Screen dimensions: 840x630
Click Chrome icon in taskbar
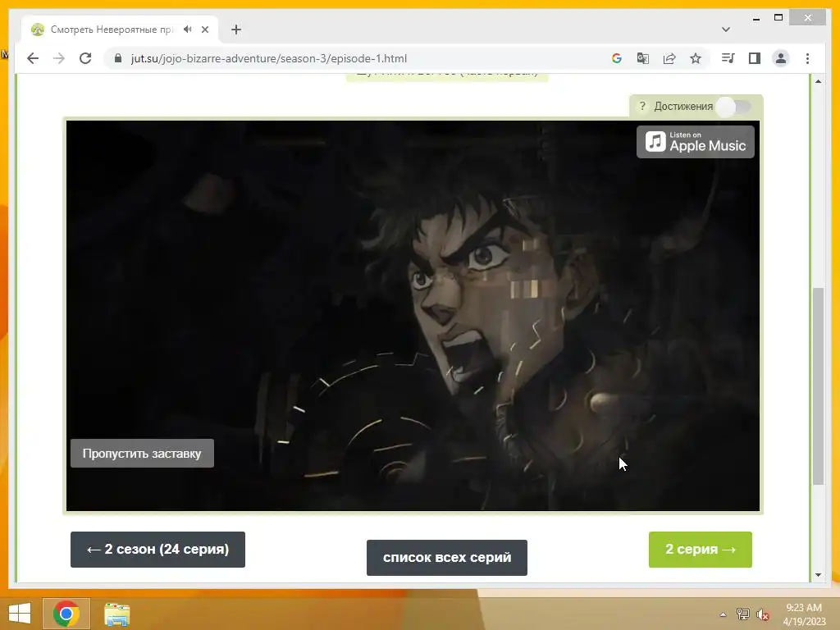click(66, 614)
